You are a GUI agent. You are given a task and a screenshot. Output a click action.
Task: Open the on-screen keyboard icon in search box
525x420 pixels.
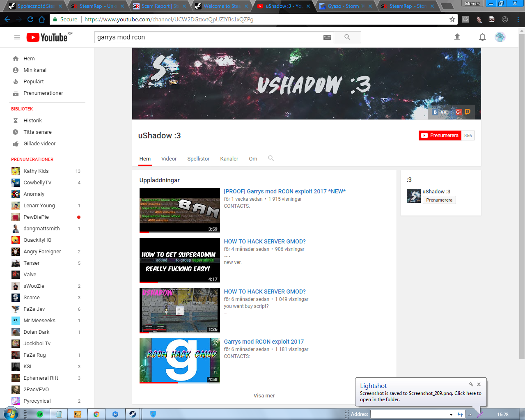(x=327, y=37)
